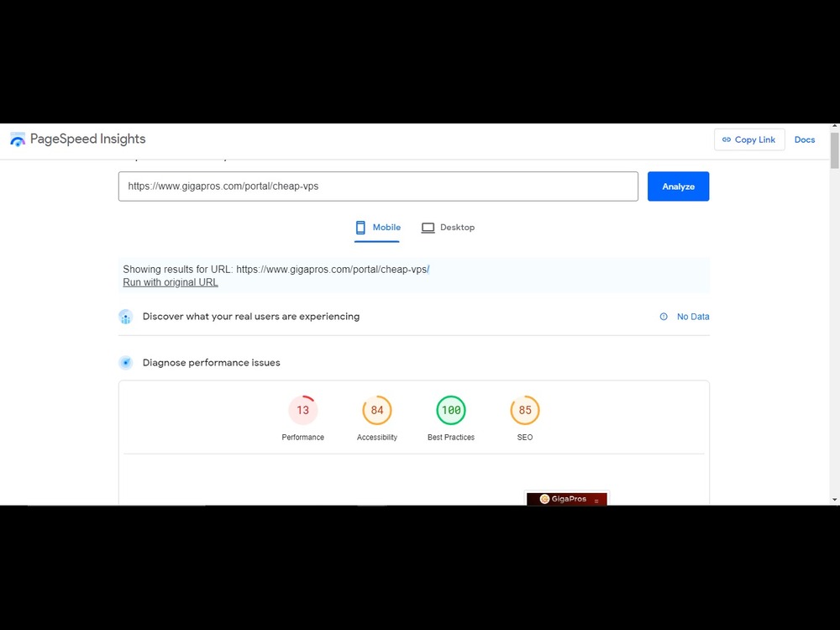Click the blue Analyze button
Viewport: 840px width, 630px height.
pos(678,186)
